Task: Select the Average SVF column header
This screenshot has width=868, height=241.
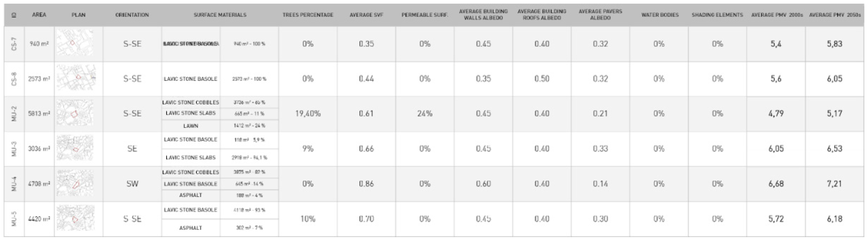Action: 366,15
